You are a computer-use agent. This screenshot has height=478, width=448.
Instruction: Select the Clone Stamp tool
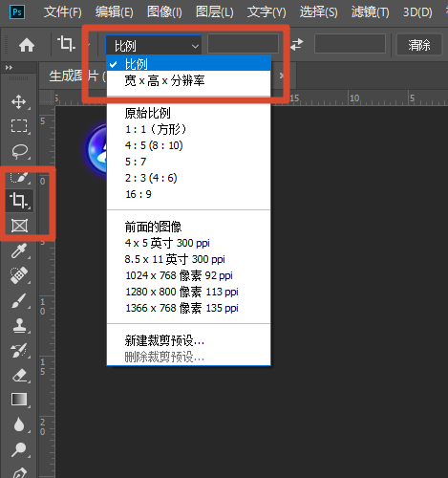point(19,325)
